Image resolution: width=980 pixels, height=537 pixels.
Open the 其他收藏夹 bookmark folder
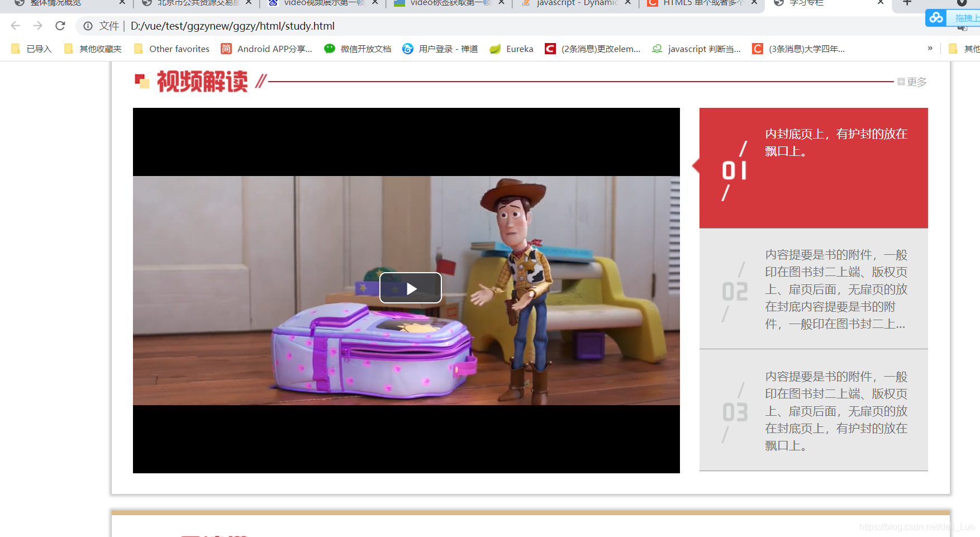pyautogui.click(x=93, y=49)
